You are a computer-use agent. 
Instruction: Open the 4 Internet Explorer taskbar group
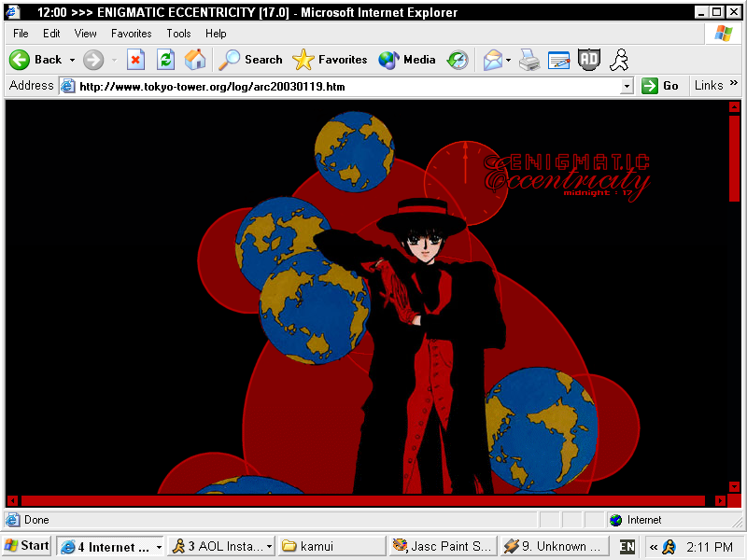click(x=110, y=546)
